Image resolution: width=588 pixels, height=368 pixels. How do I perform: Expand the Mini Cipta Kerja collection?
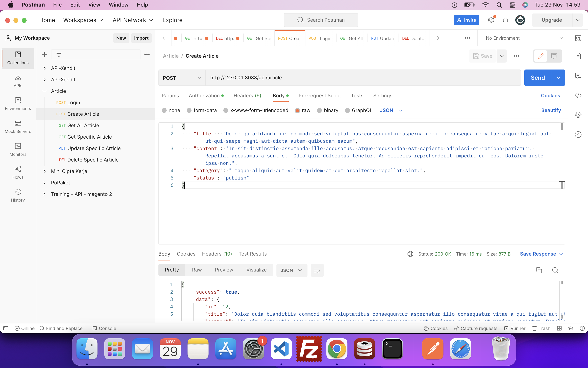click(x=45, y=171)
